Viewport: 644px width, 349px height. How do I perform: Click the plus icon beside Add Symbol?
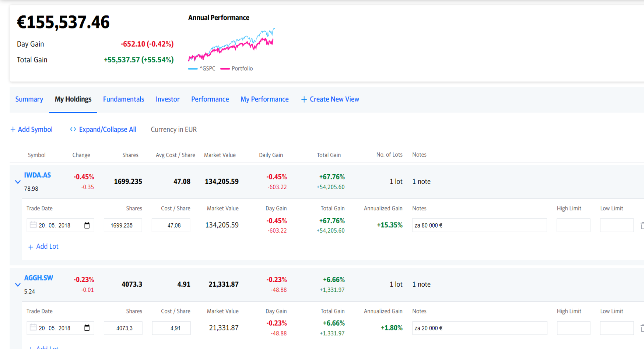tap(13, 129)
